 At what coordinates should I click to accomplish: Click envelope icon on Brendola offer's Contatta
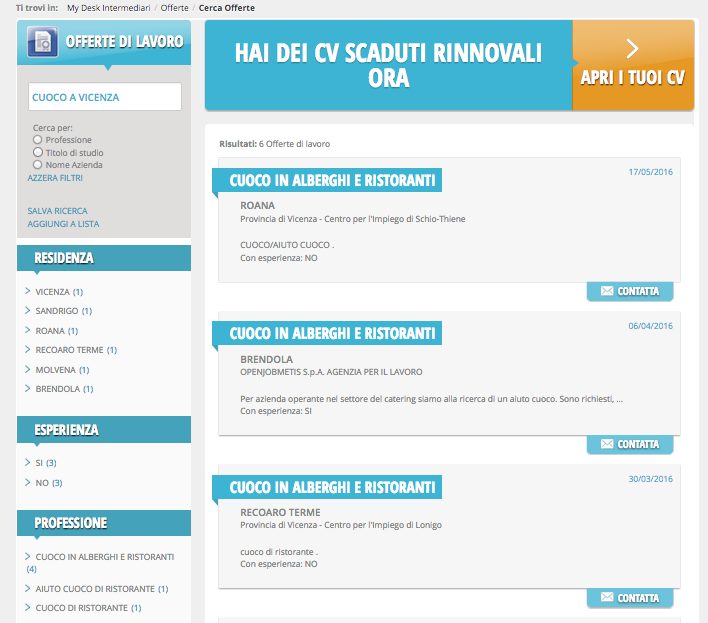(x=606, y=444)
